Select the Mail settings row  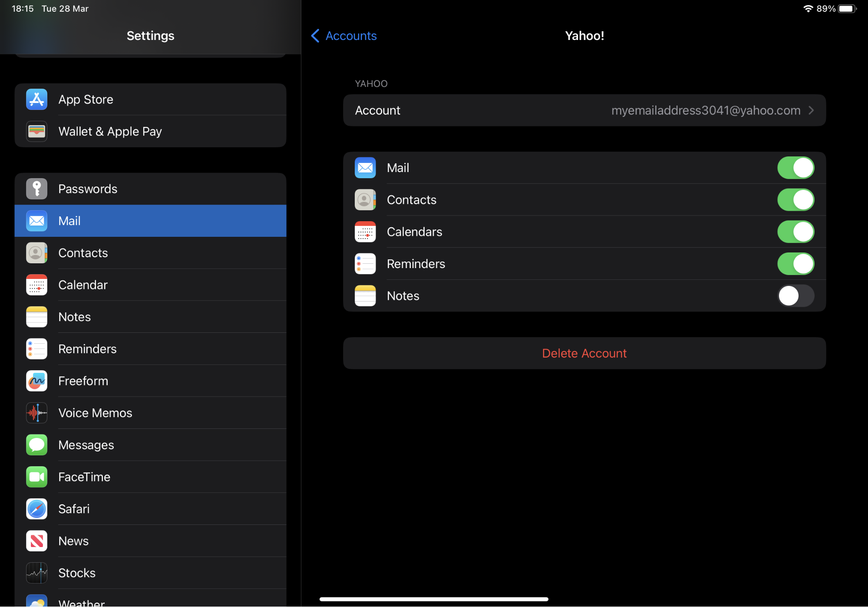pos(150,221)
